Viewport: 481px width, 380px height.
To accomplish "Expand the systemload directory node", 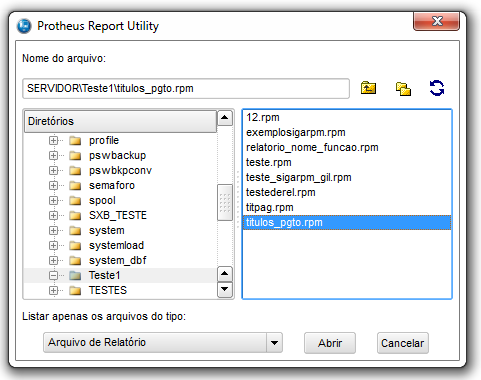I will click(53, 246).
